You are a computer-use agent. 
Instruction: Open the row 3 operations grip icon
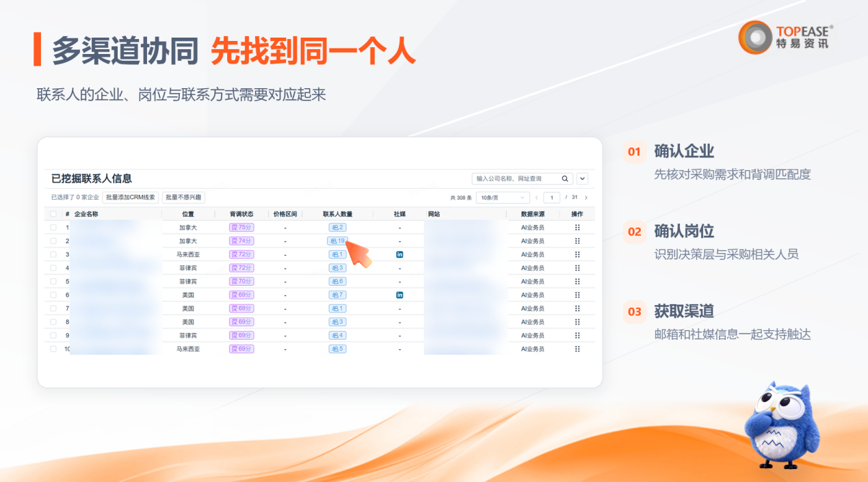tap(577, 254)
